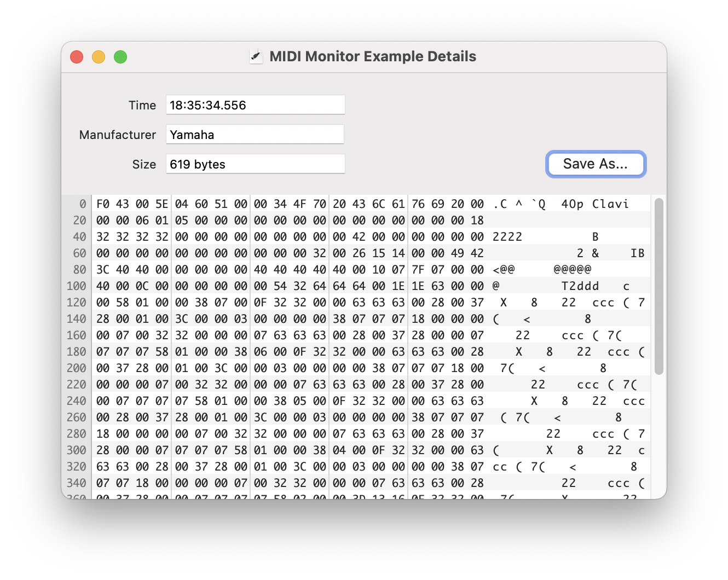The height and width of the screenshot is (580, 728).
Task: Click the '2222' ASCII text at offset 40
Action: (x=507, y=237)
